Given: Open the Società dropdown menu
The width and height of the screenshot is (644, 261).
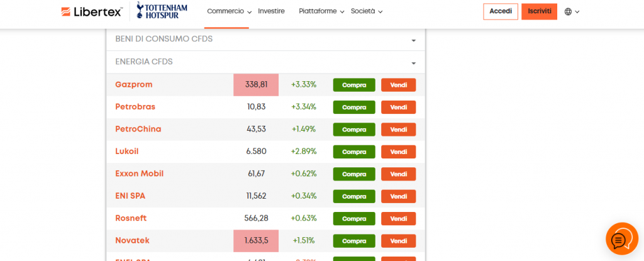Looking at the screenshot, I should (x=367, y=11).
